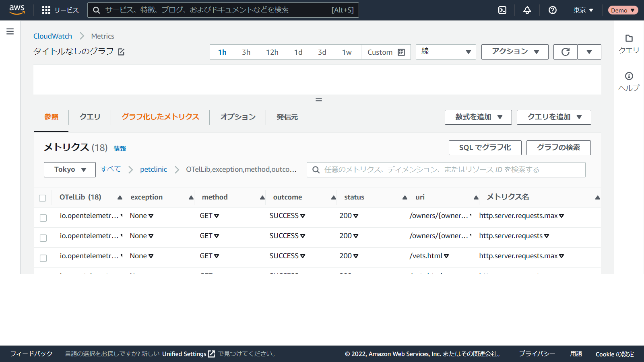The height and width of the screenshot is (362, 644).
Task: Check the first http.server.requests.max row checkbox
Action: (43, 218)
